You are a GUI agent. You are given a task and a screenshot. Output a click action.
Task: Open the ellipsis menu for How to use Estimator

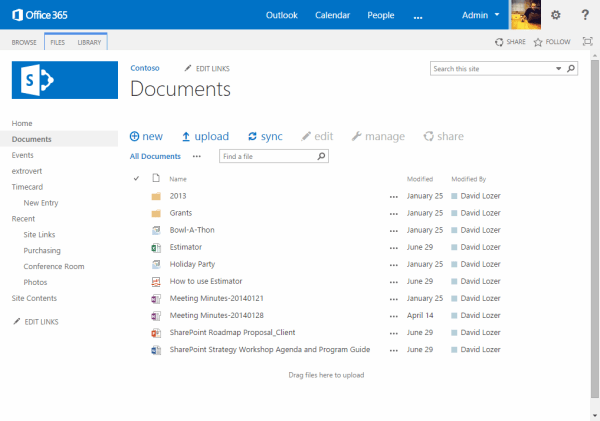click(394, 282)
